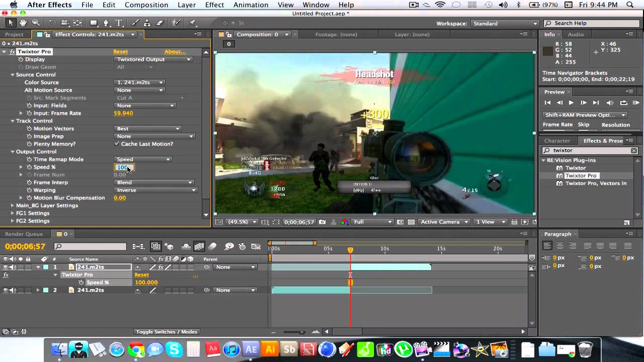Left-align text in Paragraph panel
Screen dimensions: 644x362
tap(547, 246)
